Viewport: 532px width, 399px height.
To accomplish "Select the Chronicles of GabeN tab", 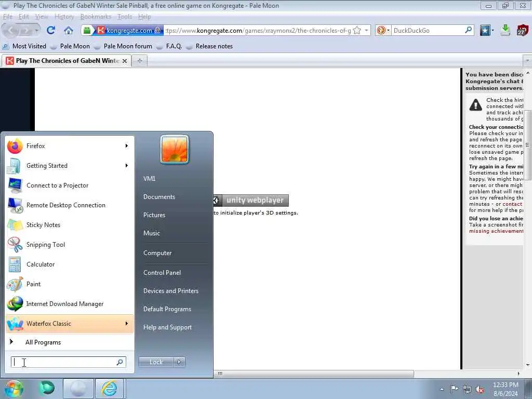I will 67,61.
